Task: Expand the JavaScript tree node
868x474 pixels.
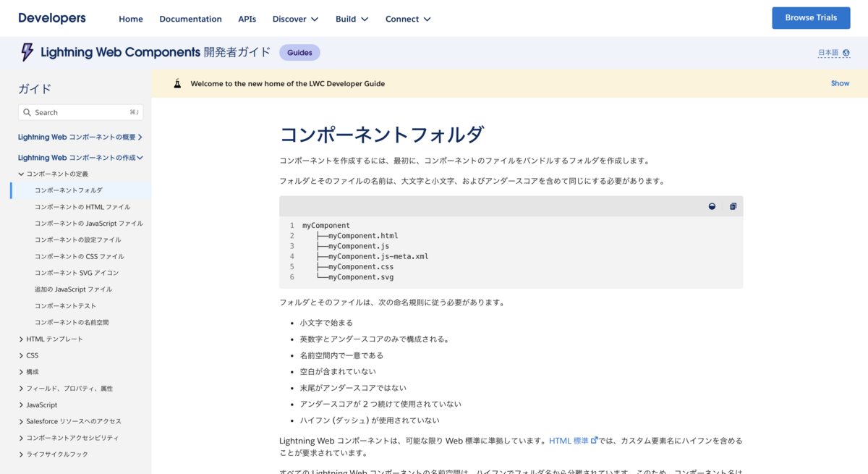Action: click(x=22, y=405)
